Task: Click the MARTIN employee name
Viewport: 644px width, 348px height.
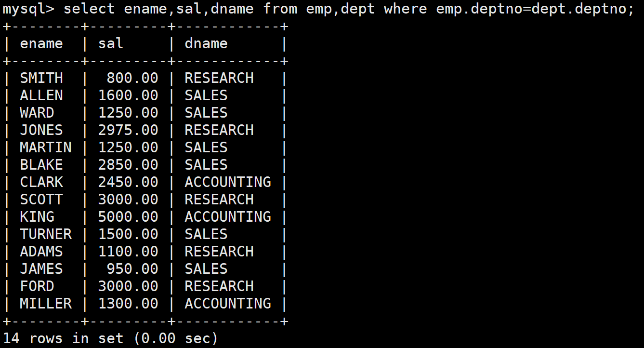Action: 46,147
